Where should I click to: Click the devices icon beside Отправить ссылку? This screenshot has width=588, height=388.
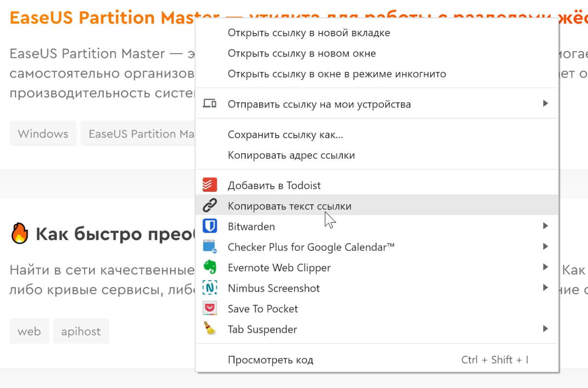[209, 104]
